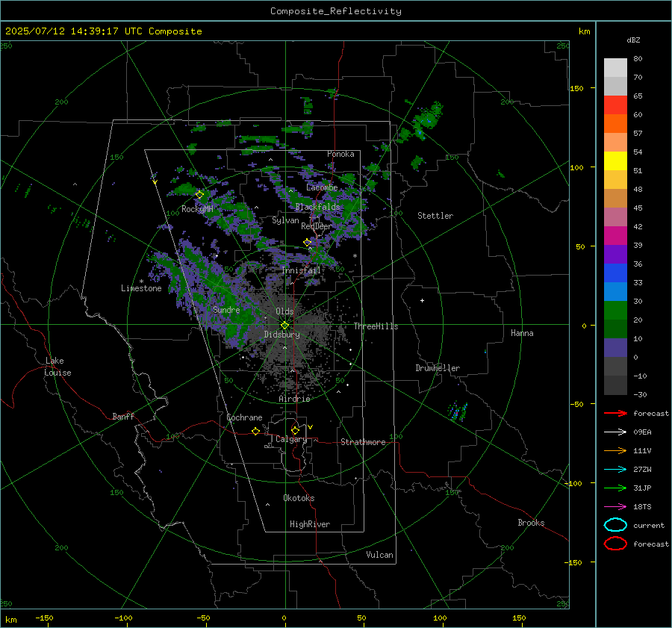672x628 pixels.
Task: Click the Sundre label
Action: [226, 310]
